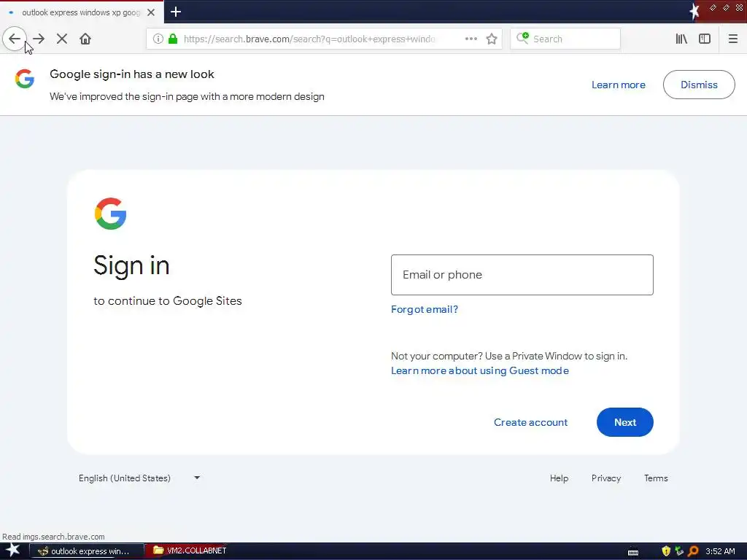Open the hamburger application menu

[x=732, y=39]
